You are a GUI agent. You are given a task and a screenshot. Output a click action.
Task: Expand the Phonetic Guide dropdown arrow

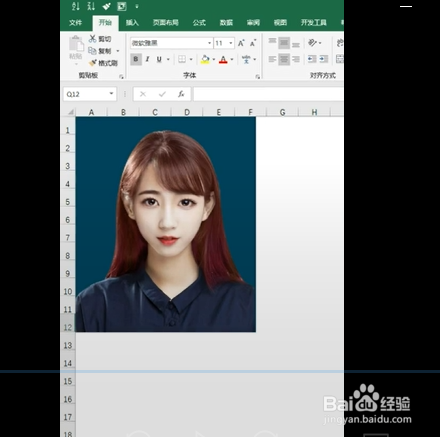tap(255, 59)
